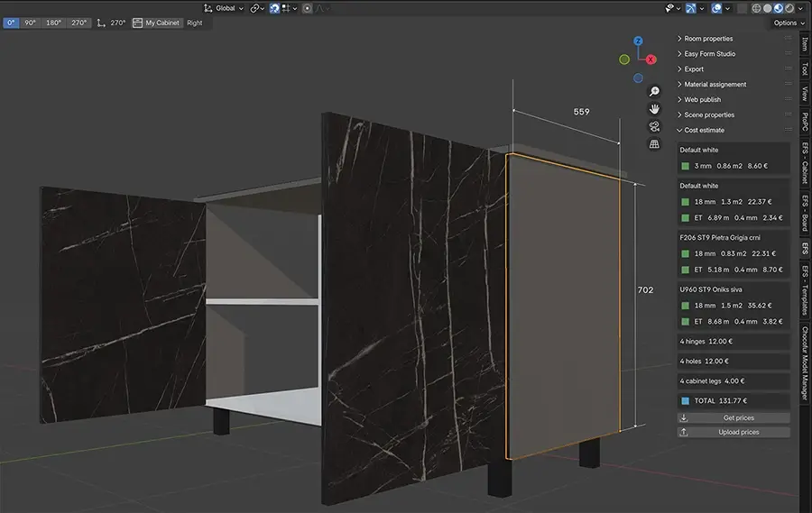
Task: Toggle the snapping magnet icon
Action: pos(273,8)
